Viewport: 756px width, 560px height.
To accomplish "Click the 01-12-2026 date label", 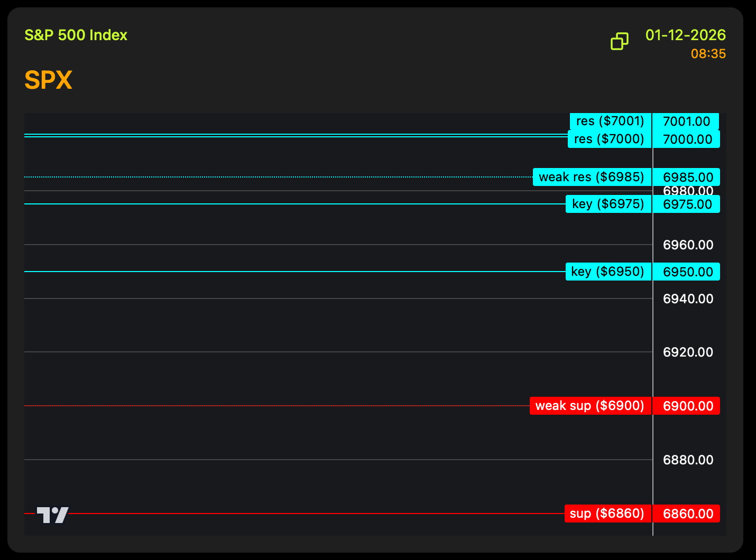I will 685,35.
